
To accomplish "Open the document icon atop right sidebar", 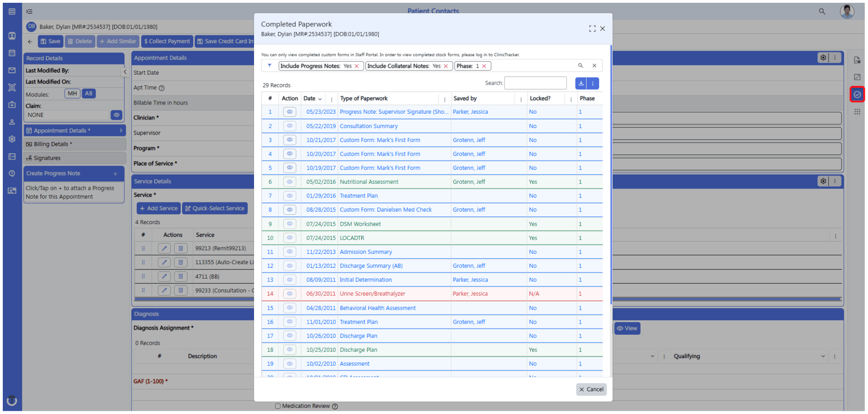I will 857,60.
